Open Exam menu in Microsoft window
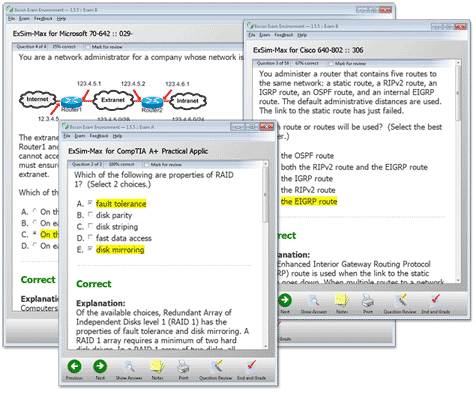Screen dimensions: 476x394 (24, 19)
